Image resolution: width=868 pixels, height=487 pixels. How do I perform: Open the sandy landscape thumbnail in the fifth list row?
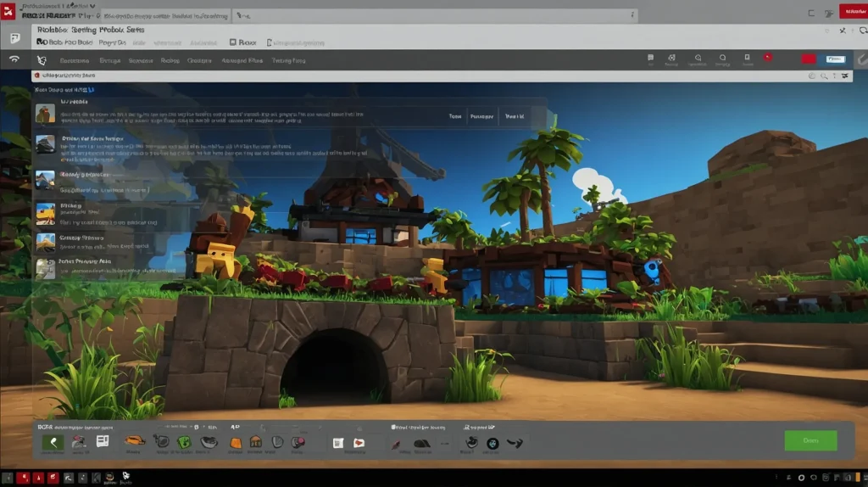(x=45, y=242)
